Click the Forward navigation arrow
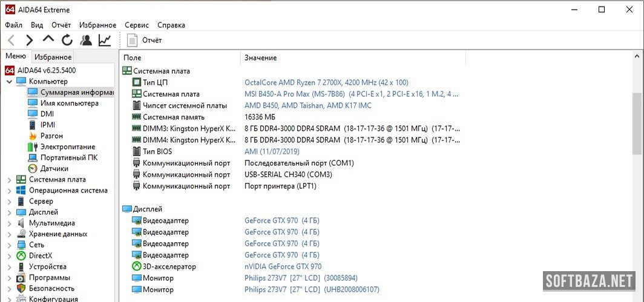 tap(29, 41)
